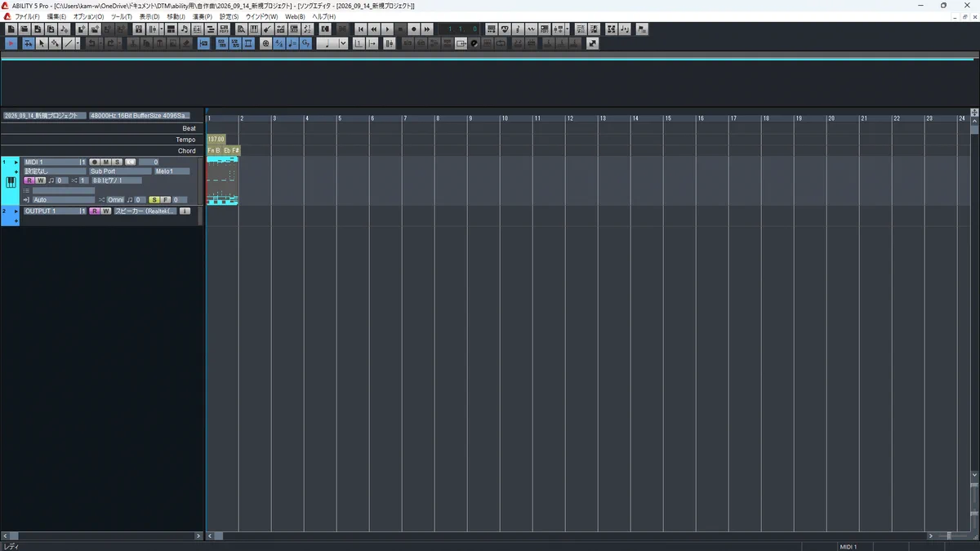This screenshot has height=551, width=980.
Task: Open the ウィンドウ(W) menu
Action: click(x=261, y=16)
